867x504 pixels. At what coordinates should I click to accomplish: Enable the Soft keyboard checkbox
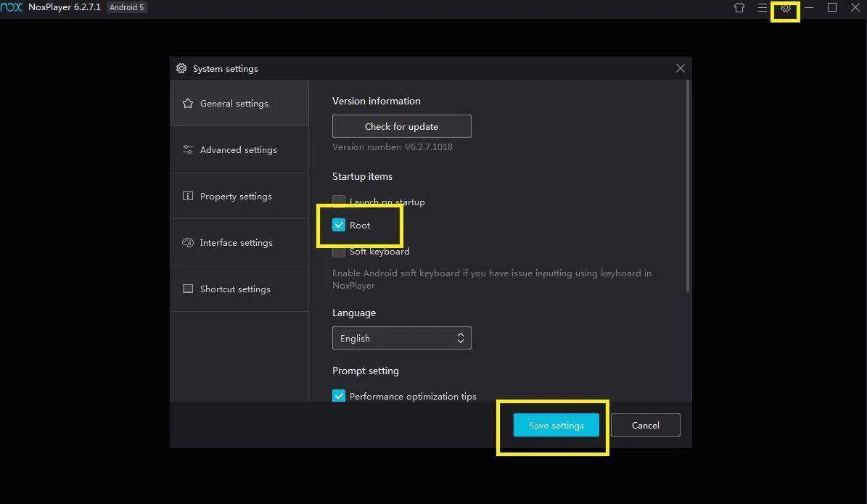339,252
